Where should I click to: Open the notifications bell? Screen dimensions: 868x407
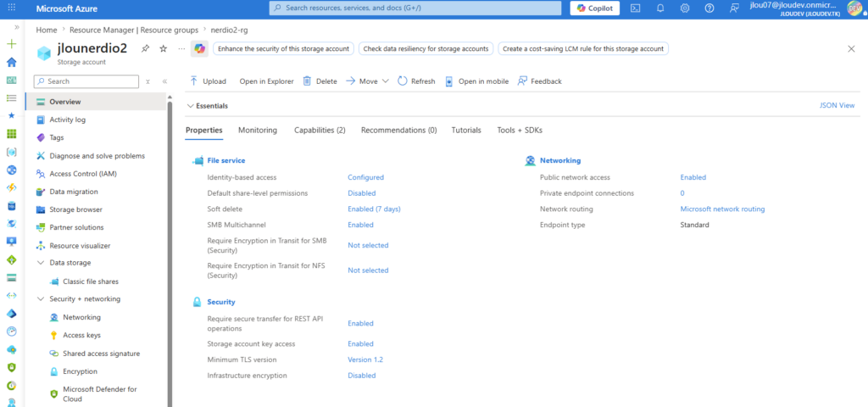click(x=660, y=8)
